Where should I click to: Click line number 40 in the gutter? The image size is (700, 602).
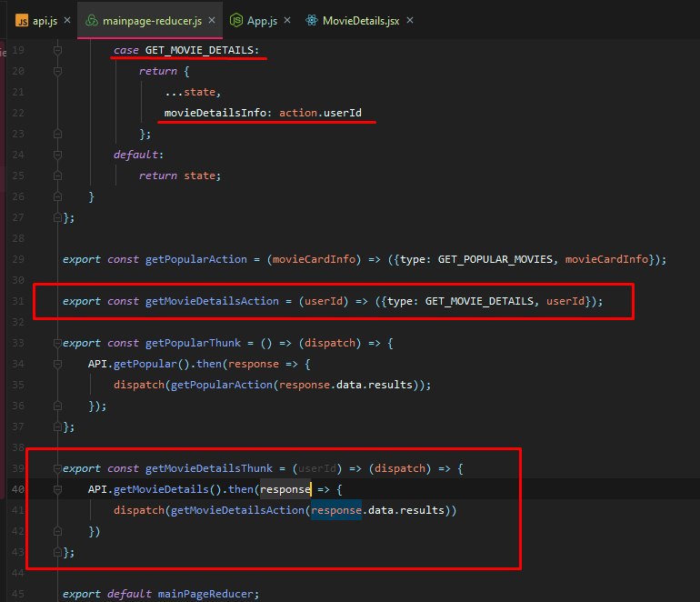click(x=18, y=489)
